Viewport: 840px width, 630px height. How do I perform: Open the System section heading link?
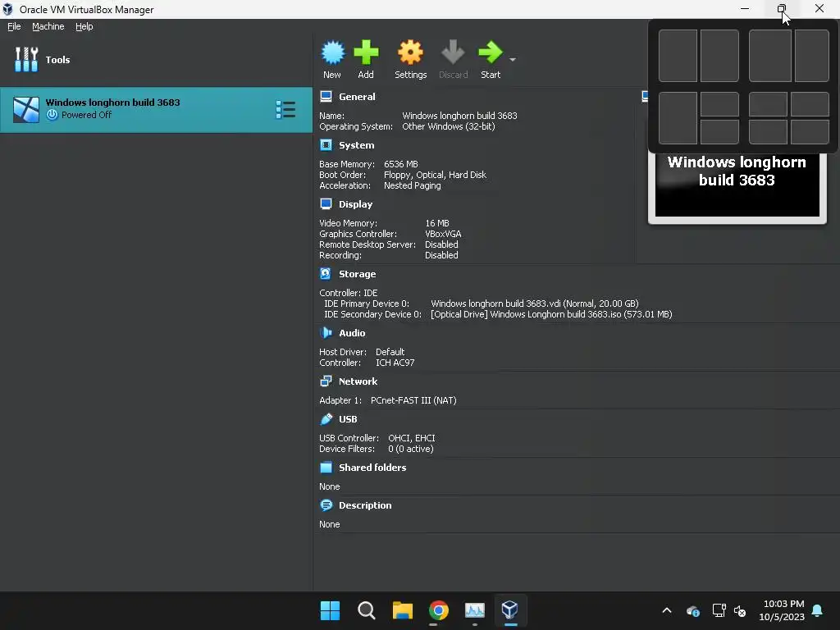(356, 145)
